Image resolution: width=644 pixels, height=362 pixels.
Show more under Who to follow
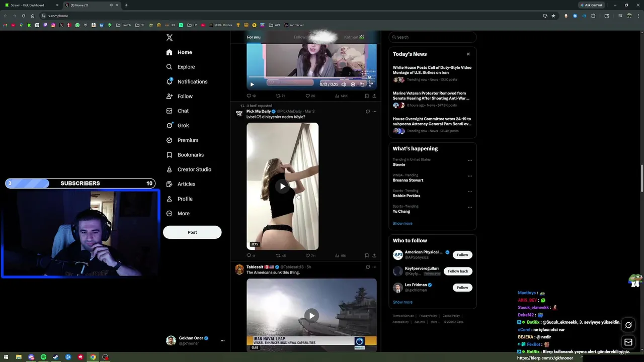click(x=403, y=302)
